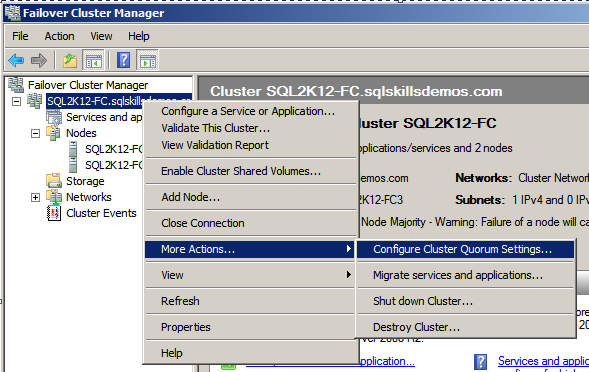Open the View submenu arrow in context menu

(349, 275)
